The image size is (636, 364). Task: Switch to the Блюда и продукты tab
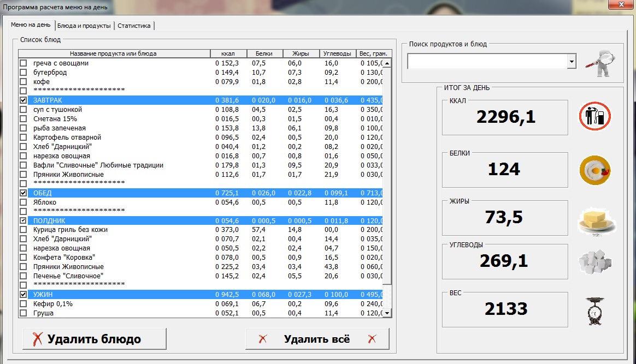[84, 26]
